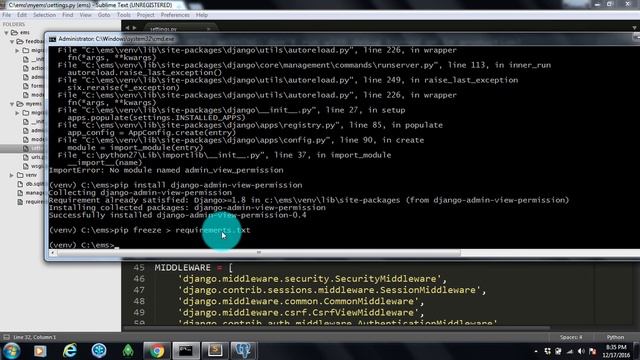The height and width of the screenshot is (360, 640).
Task: Open the Selection menu
Action: pos(44,15)
